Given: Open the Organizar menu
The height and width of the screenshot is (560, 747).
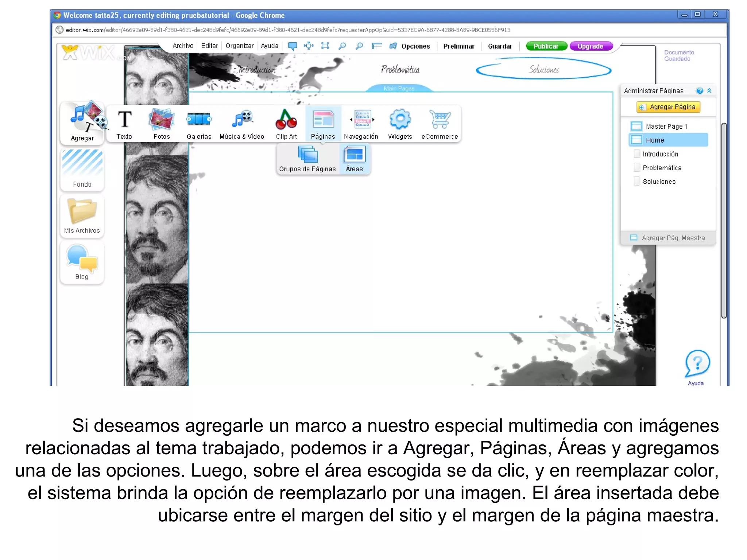Looking at the screenshot, I should [x=240, y=46].
